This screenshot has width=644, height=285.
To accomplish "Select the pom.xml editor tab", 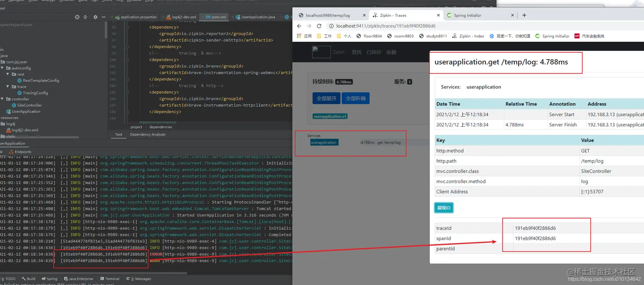I will point(216,17).
